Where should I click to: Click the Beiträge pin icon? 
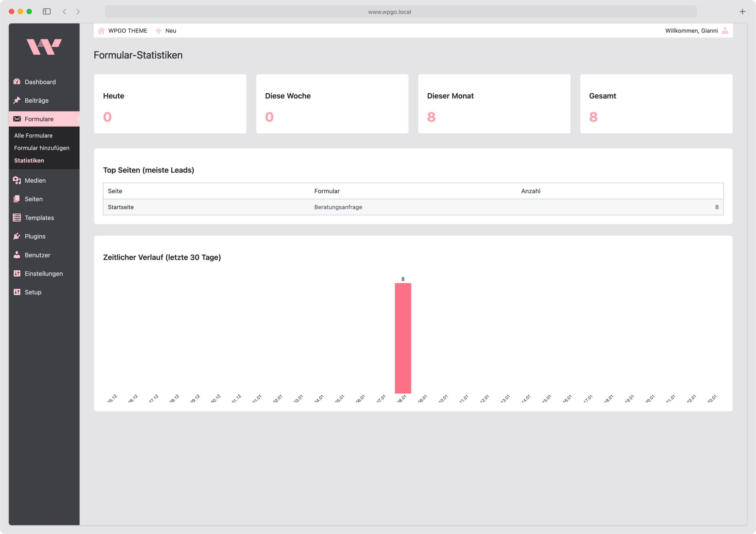coord(17,100)
